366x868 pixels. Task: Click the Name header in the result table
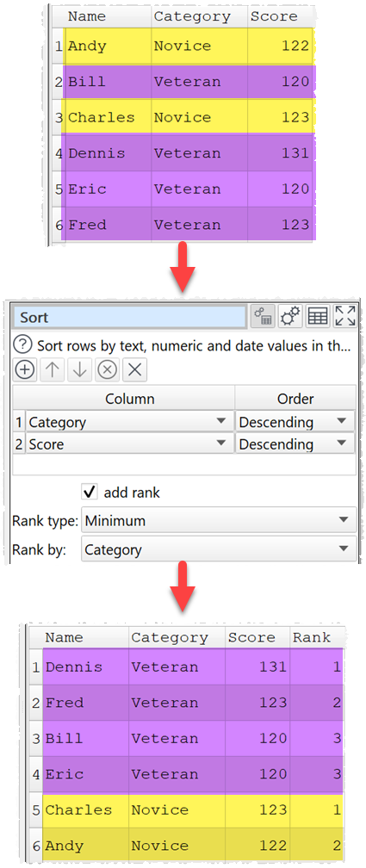point(85,638)
